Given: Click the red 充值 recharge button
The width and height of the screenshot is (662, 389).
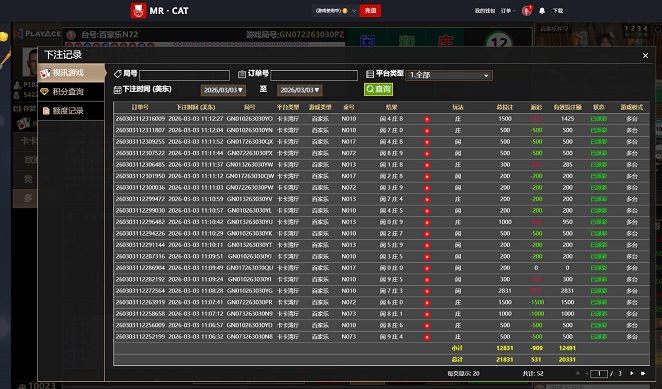Looking at the screenshot, I should click(370, 11).
